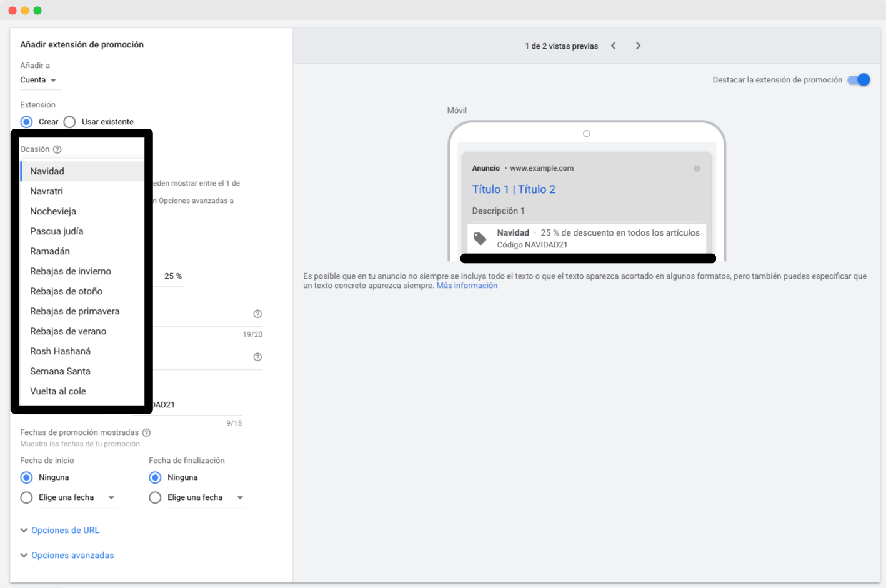
Task: Pick Nochevieja from the occasion list
Action: (82, 211)
